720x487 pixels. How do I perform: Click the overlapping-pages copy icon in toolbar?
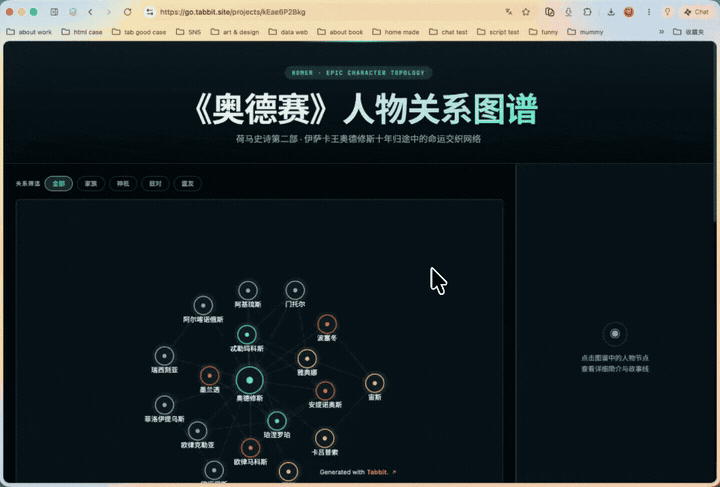pos(550,12)
